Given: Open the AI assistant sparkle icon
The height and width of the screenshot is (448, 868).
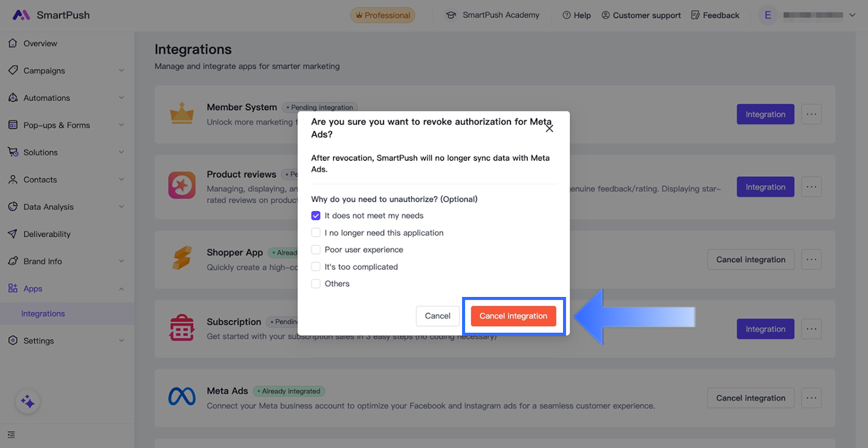Looking at the screenshot, I should click(x=28, y=402).
